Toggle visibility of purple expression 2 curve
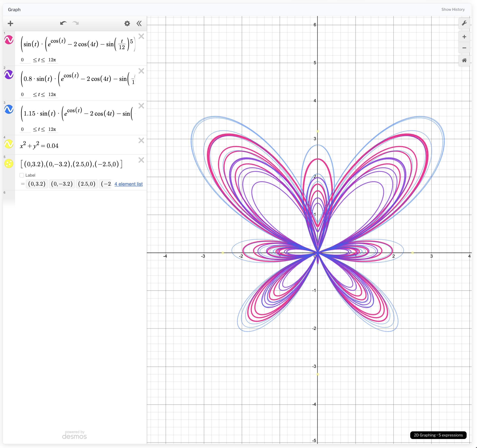 [x=9, y=75]
